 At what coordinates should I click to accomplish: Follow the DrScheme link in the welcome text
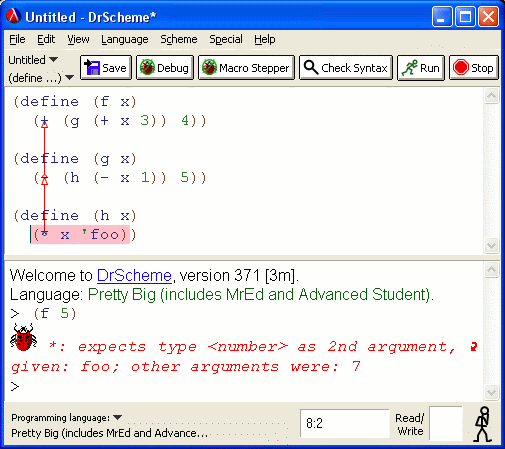click(134, 276)
